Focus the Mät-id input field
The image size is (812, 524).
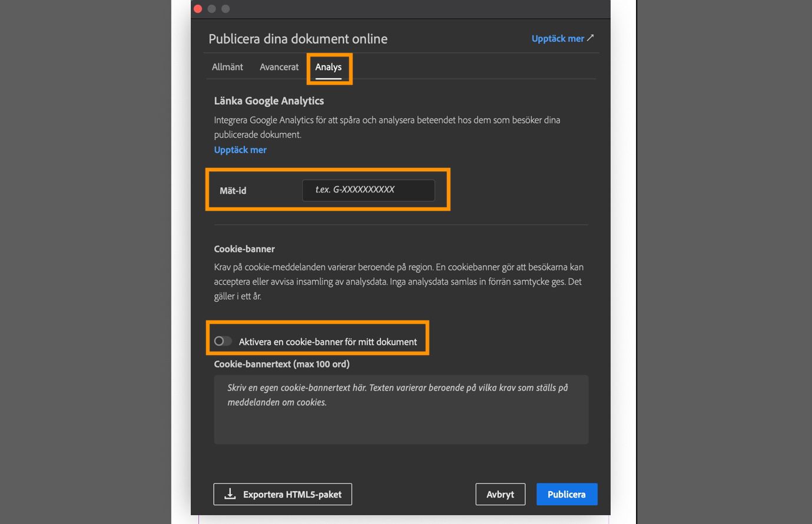[369, 190]
